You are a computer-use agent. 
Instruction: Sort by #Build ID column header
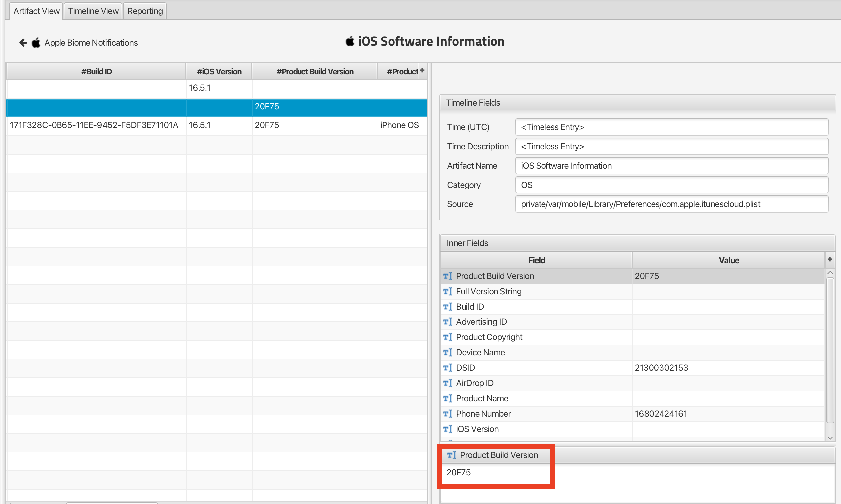coord(96,72)
